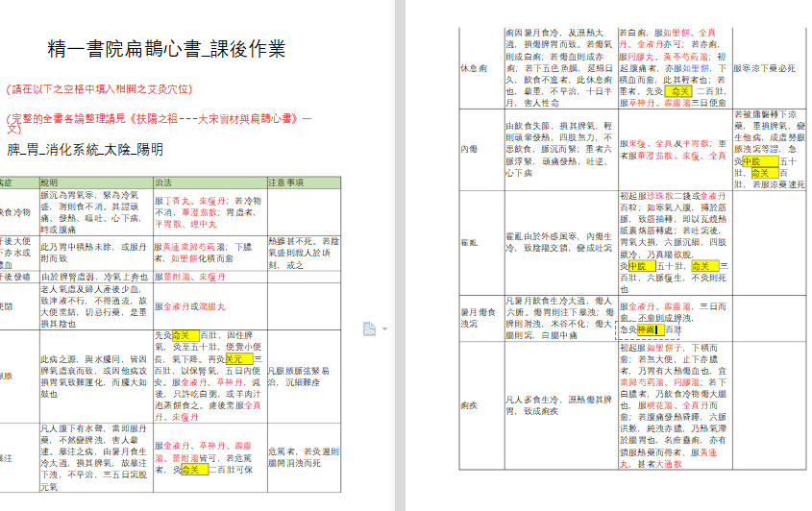The width and height of the screenshot is (812, 511).
Task: Click the red text 草神丹、霹靂湯 before 三日便愈
Action: 660,103
